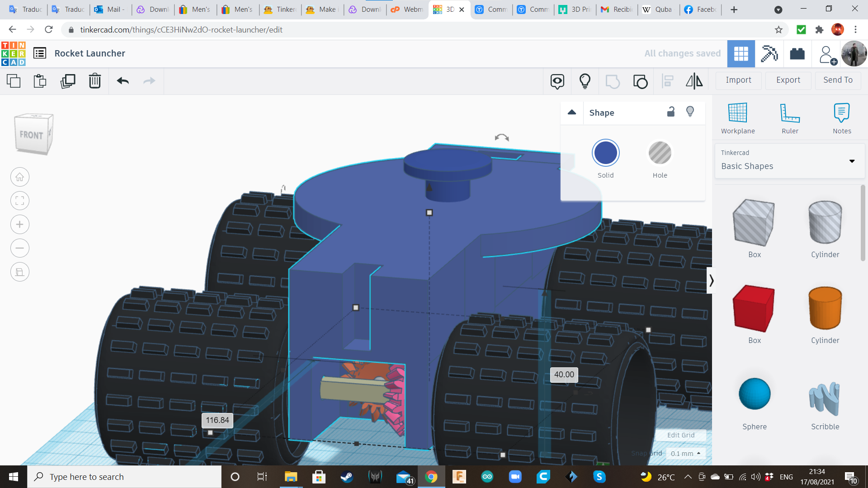
Task: Open the Snap Grid 0.1 mm dropdown
Action: pyautogui.click(x=685, y=453)
